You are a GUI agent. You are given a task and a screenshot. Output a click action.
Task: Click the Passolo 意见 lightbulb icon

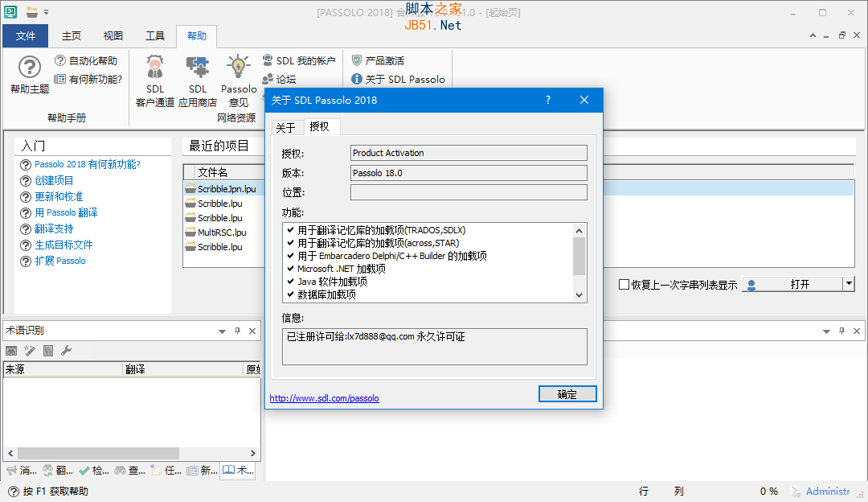tap(239, 68)
